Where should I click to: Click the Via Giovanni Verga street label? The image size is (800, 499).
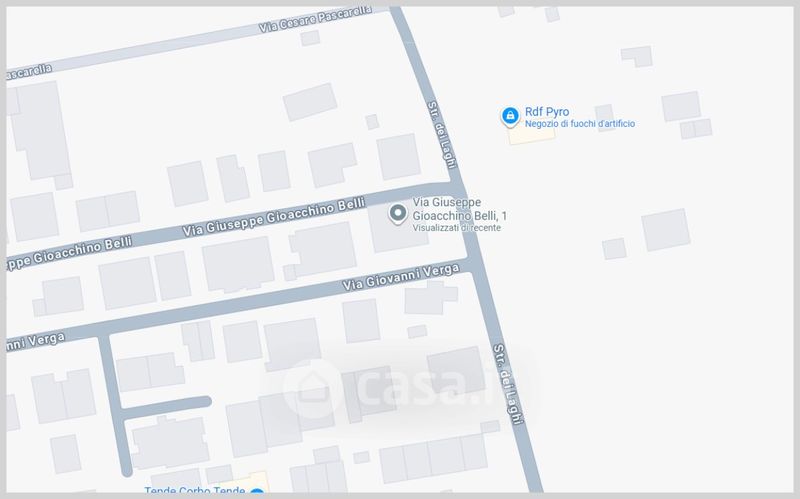pos(401,277)
